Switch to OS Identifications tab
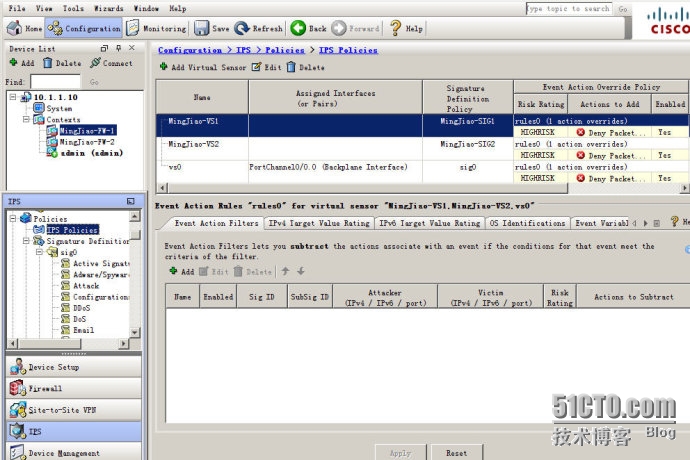 (527, 223)
